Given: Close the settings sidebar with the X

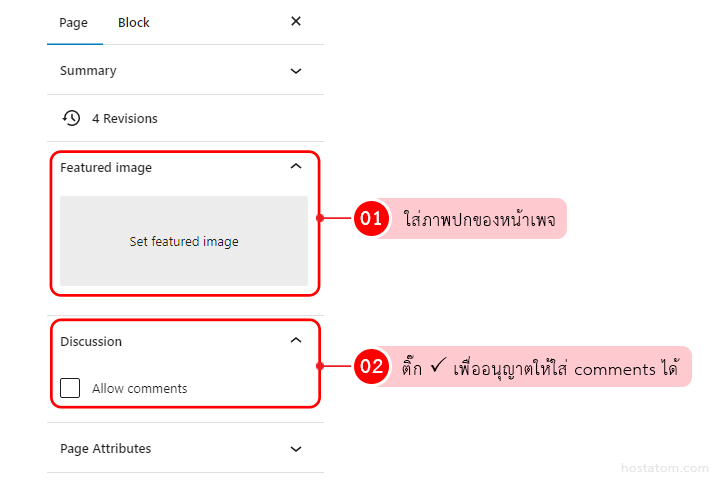Looking at the screenshot, I should point(295,21).
